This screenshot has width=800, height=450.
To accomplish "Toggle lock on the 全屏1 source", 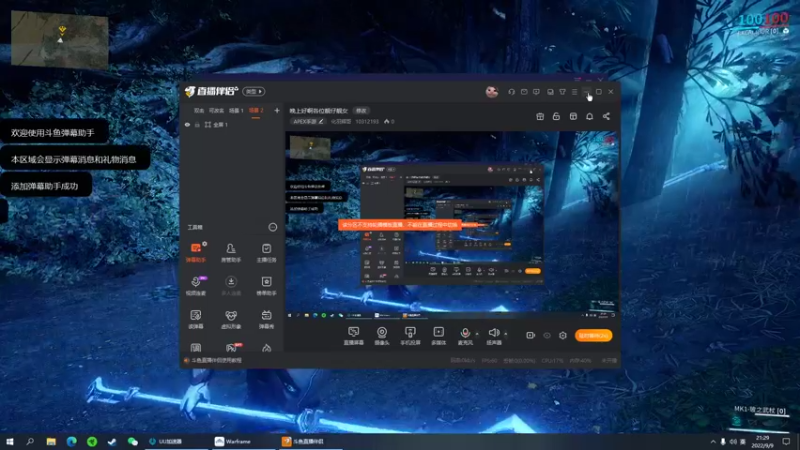I will 197,124.
